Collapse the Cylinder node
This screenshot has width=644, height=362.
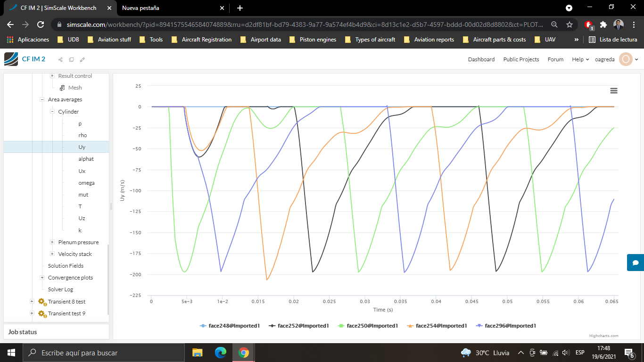point(52,112)
